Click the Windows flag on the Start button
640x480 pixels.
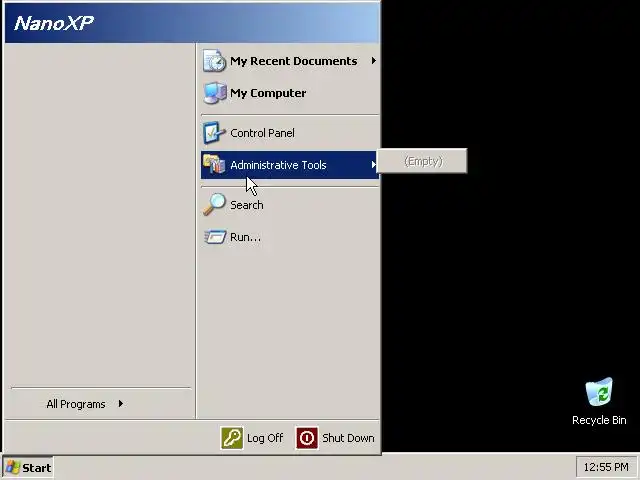pyautogui.click(x=13, y=468)
